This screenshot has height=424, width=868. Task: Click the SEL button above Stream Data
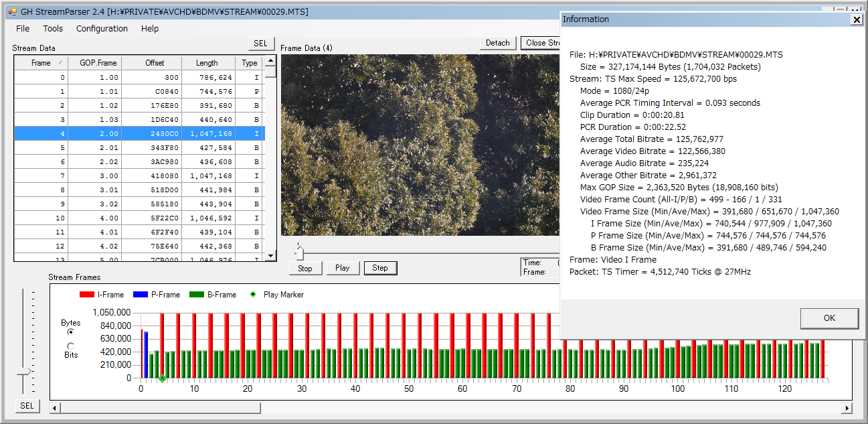pyautogui.click(x=260, y=44)
